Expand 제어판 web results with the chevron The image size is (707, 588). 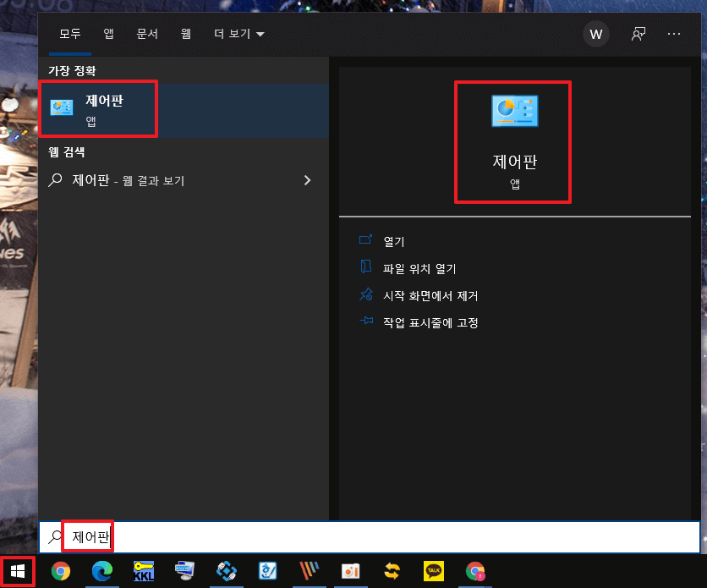coord(307,180)
